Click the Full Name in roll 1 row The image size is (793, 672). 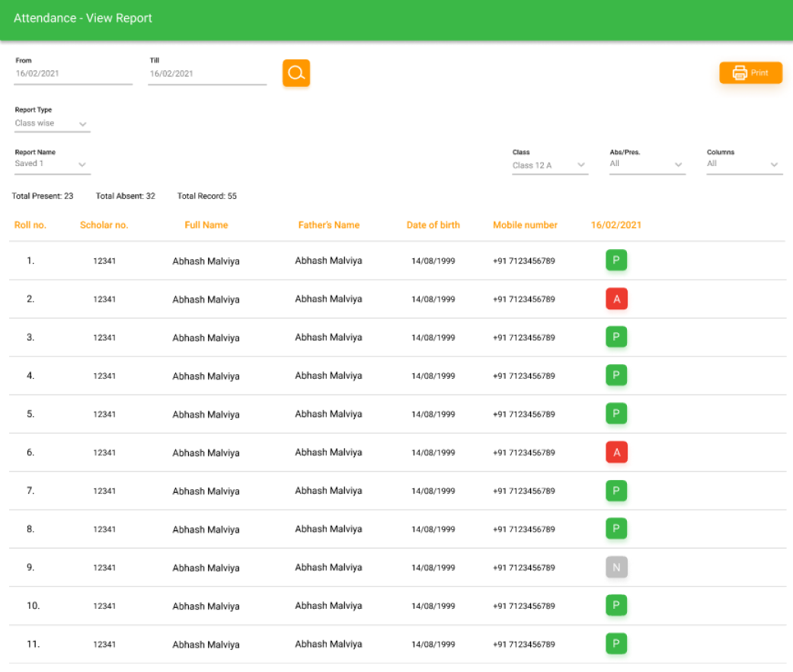(206, 261)
